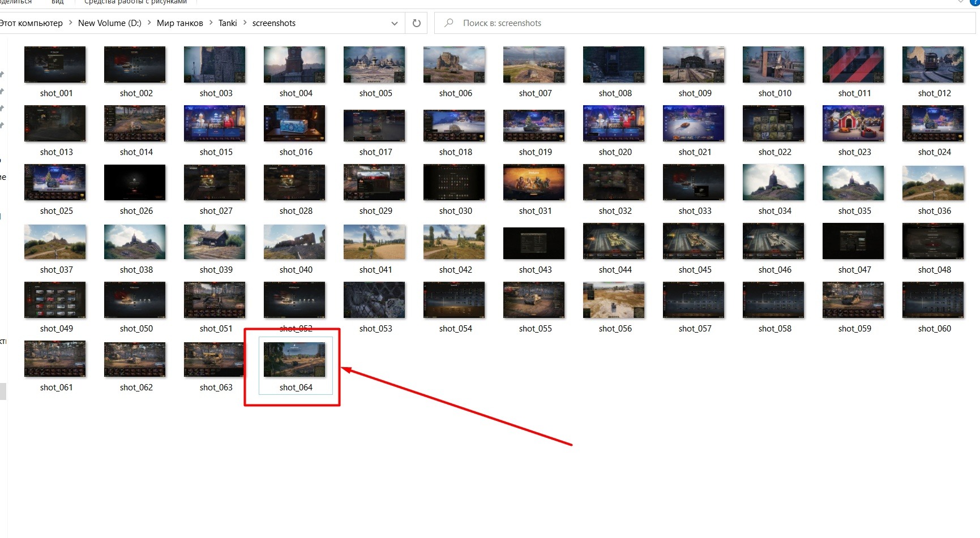
Task: Select thumbnail shot_011 with red stripes
Action: 853,64
